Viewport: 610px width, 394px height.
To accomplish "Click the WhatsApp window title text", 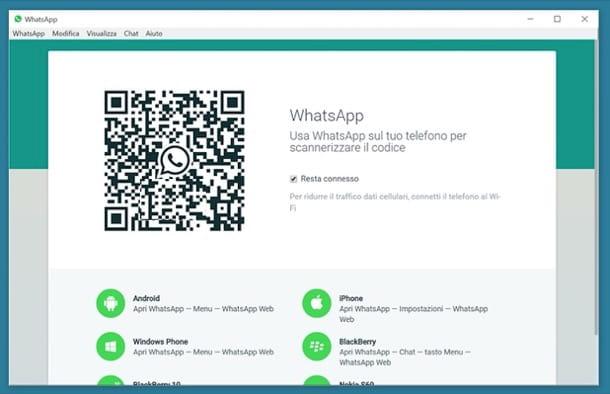I will pos(41,19).
